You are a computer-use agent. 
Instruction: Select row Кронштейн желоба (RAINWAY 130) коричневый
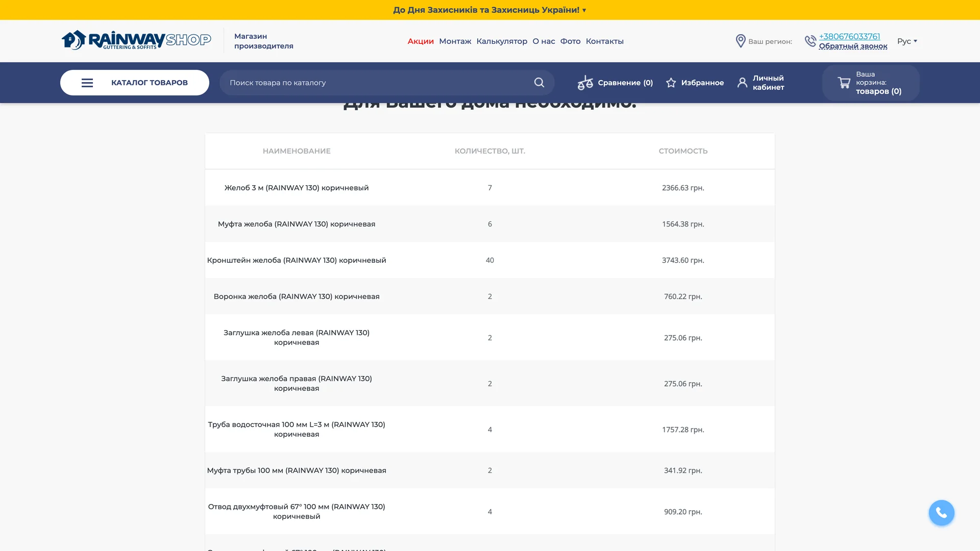click(489, 260)
